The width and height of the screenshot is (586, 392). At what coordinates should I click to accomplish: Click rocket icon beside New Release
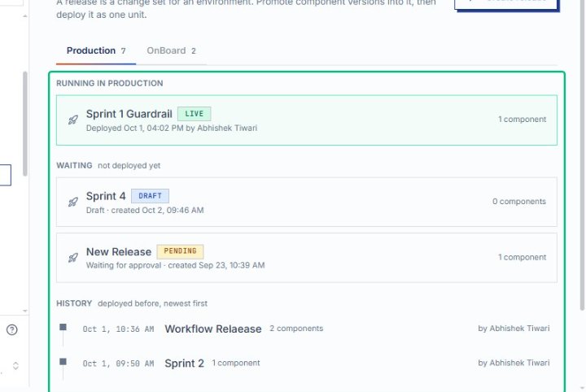(x=73, y=258)
